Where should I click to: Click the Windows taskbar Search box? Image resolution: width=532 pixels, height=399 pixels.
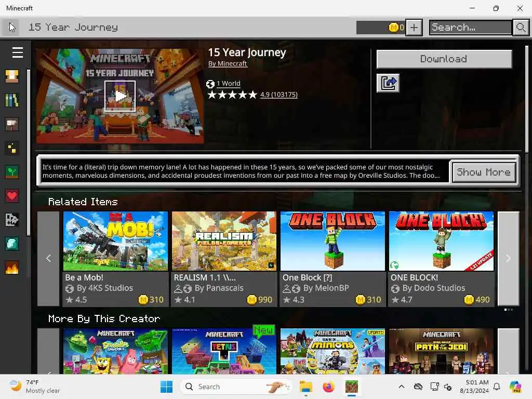coord(236,387)
